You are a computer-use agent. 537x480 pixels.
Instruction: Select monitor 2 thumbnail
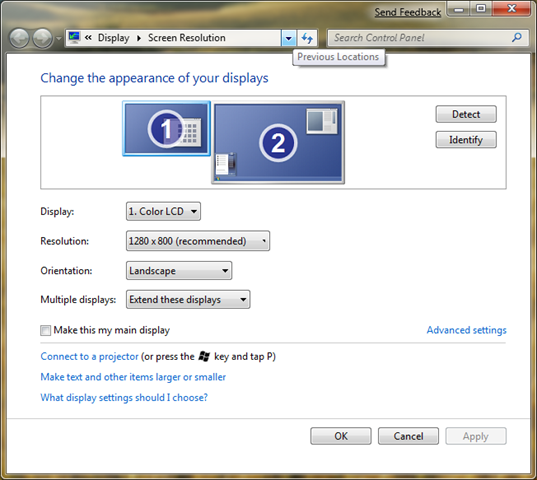click(278, 143)
